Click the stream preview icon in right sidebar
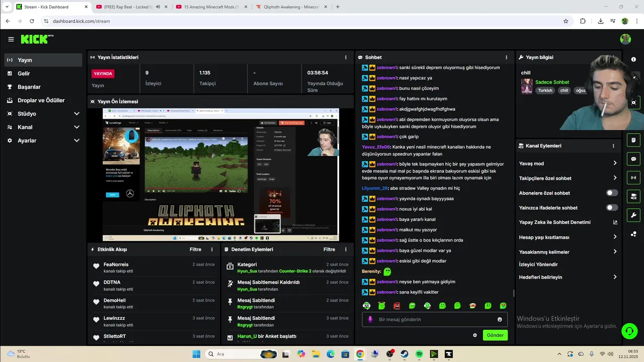 pos(633,103)
